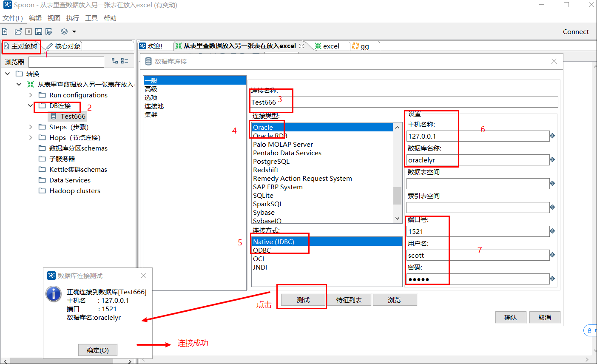597x364 pixels.
Task: Click the 特征列表 button
Action: (x=349, y=300)
